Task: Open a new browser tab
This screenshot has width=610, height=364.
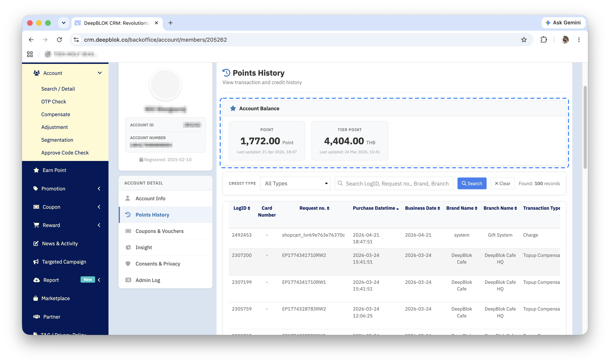Action: [171, 23]
